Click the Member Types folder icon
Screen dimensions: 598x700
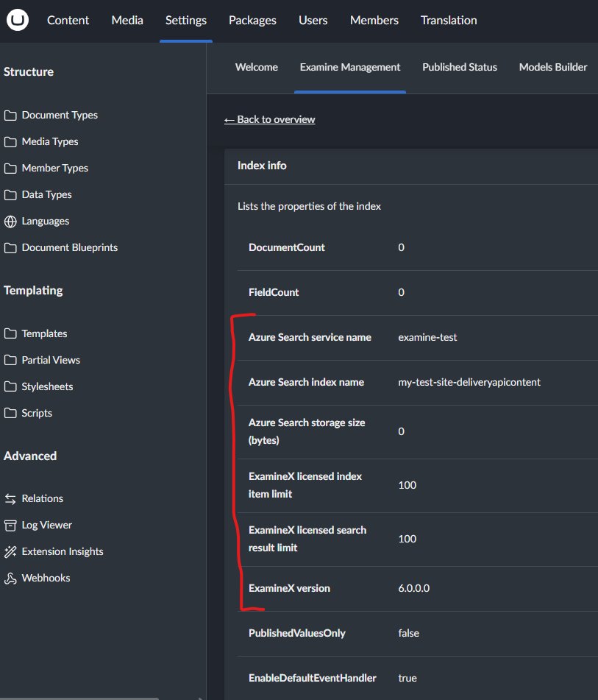10,169
